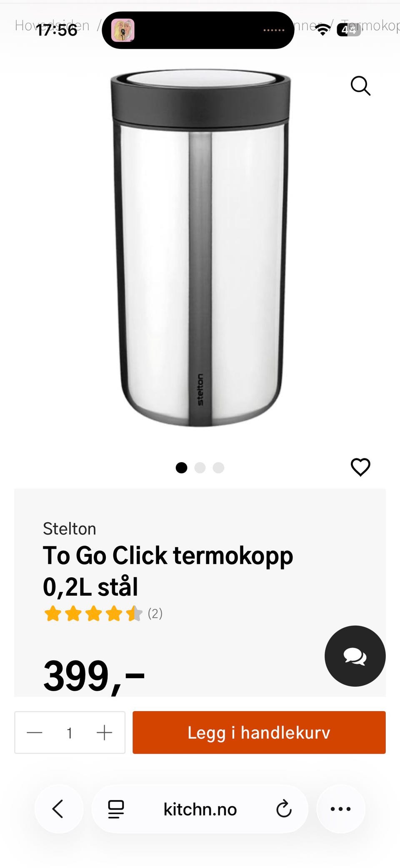Decrease quantity with minus button
The height and width of the screenshot is (868, 400).
coord(35,732)
